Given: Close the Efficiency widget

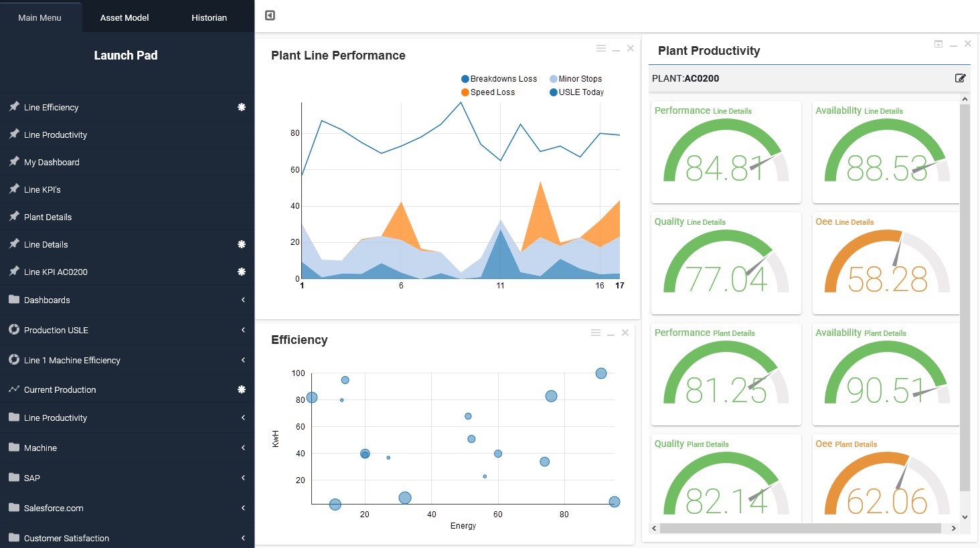Looking at the screenshot, I should tap(625, 333).
